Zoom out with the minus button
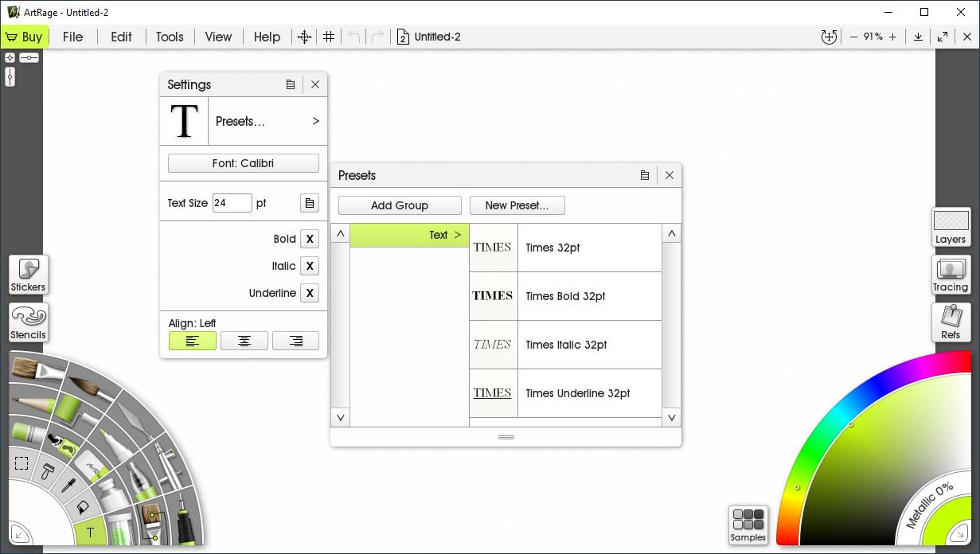This screenshot has width=980, height=554. click(x=853, y=37)
